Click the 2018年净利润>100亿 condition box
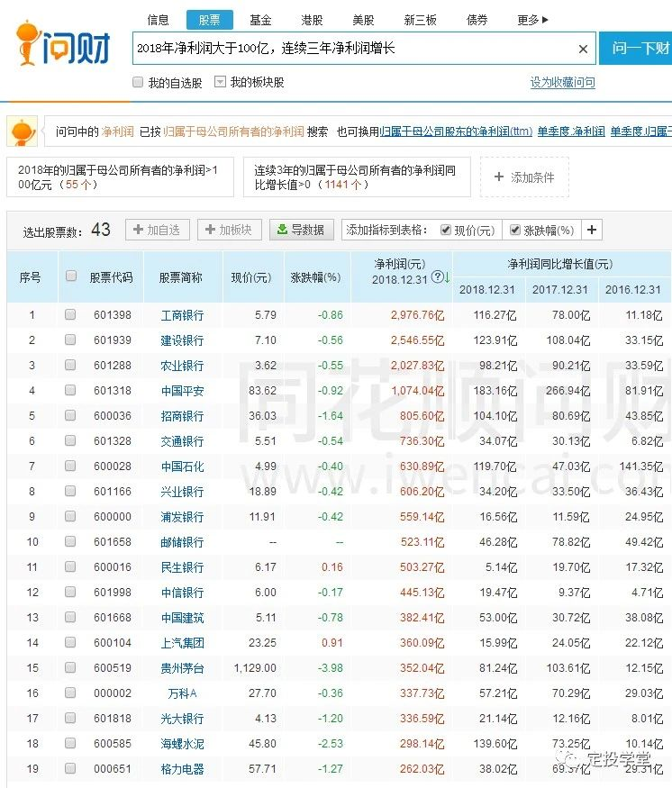The width and height of the screenshot is (672, 788). tap(120, 177)
